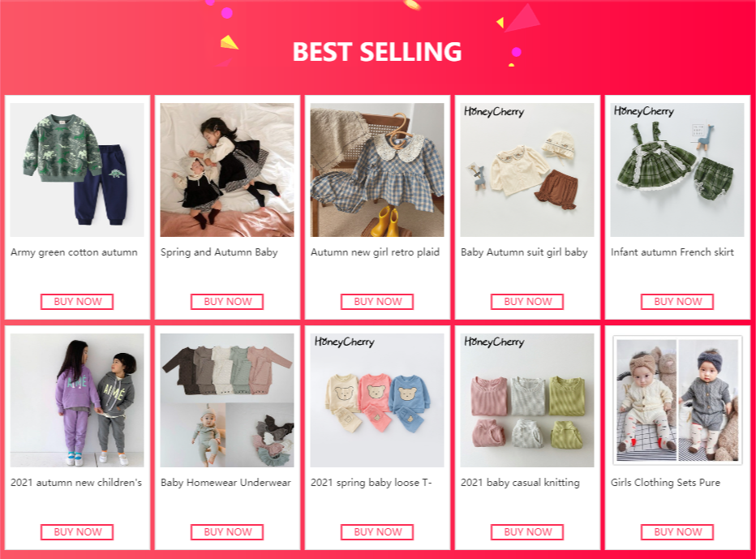756x559 pixels.
Task: Open the plaid blouse with yellow boots image
Action: pos(377,170)
